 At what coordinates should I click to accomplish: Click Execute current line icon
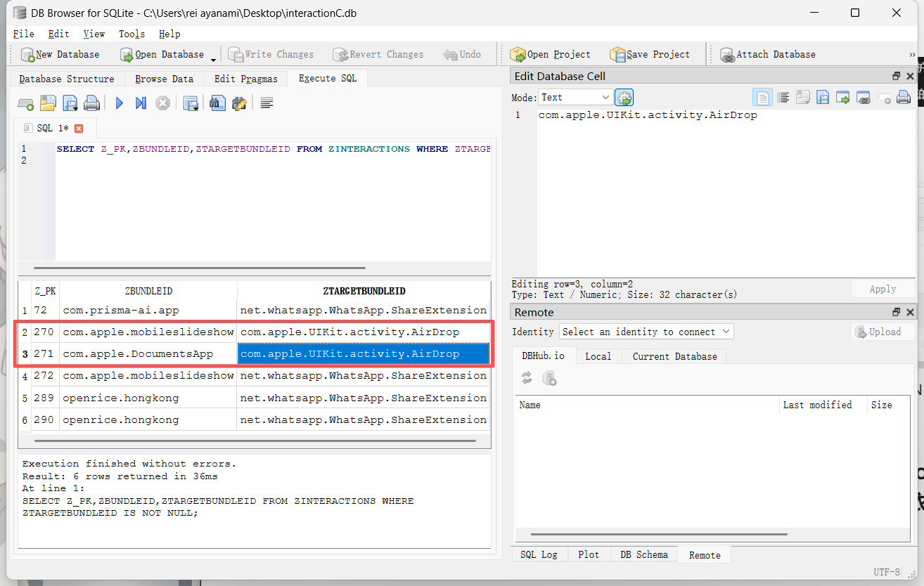(141, 103)
